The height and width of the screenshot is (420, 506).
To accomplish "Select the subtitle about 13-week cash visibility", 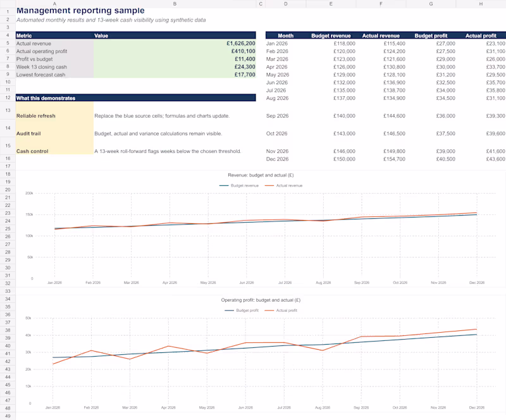I will [111, 20].
